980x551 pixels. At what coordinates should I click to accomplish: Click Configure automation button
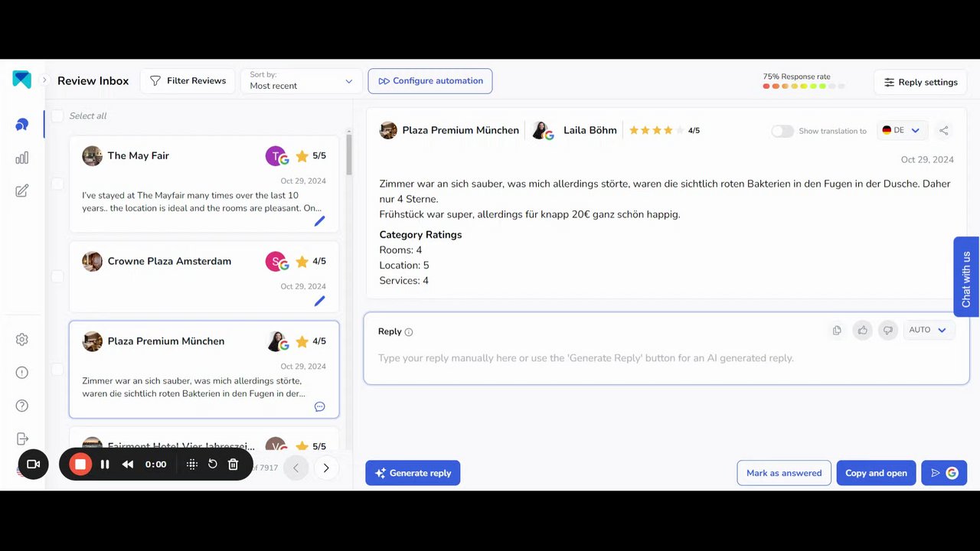point(430,81)
